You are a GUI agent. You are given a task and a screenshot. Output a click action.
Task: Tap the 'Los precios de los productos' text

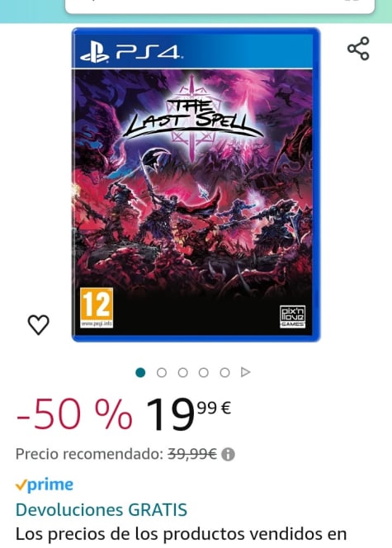click(181, 534)
